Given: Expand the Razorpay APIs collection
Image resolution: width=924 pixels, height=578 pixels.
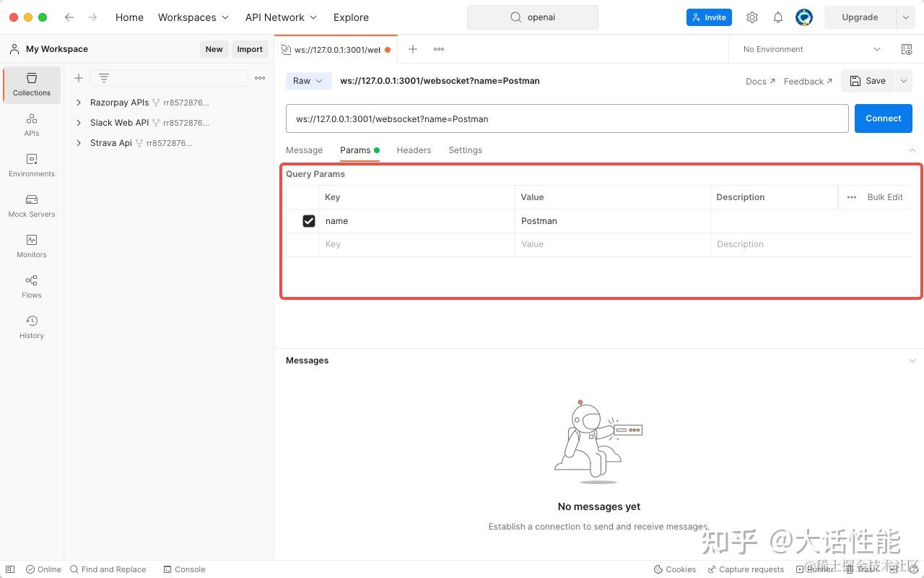Looking at the screenshot, I should (x=79, y=102).
